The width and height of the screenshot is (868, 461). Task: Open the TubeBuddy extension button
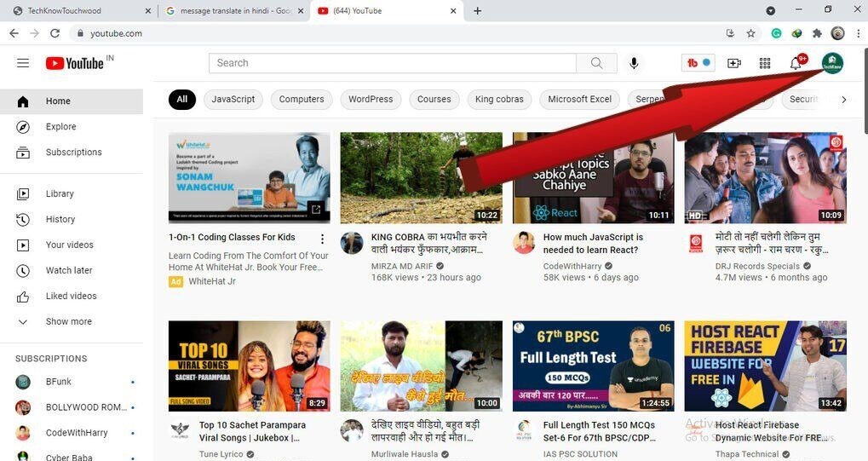[x=698, y=63]
